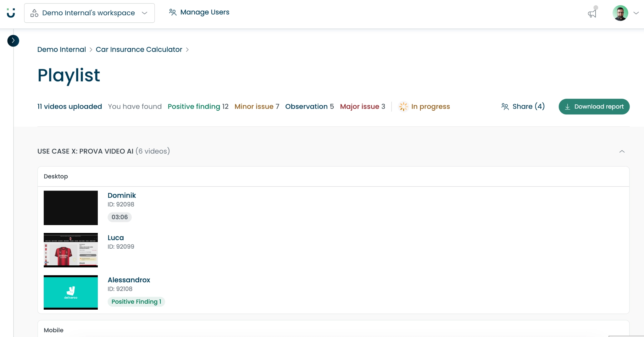Screen dimensions: 644x337
Task: Go to Car Insurance Calculator breadcrumb
Action: click(x=139, y=49)
